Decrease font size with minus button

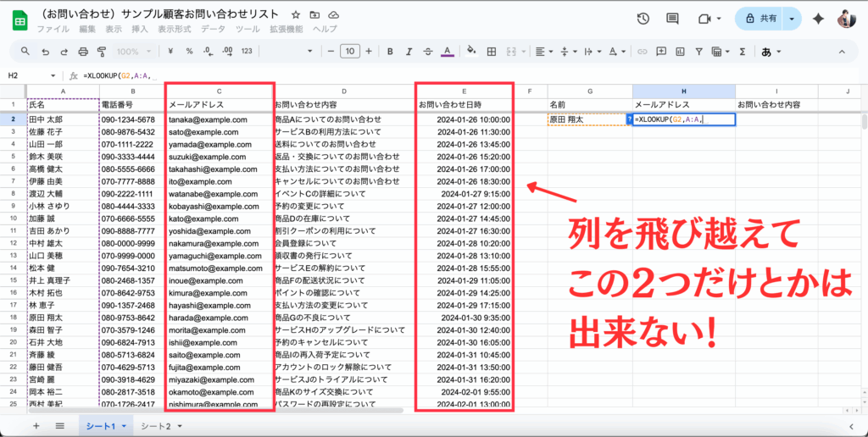[331, 52]
